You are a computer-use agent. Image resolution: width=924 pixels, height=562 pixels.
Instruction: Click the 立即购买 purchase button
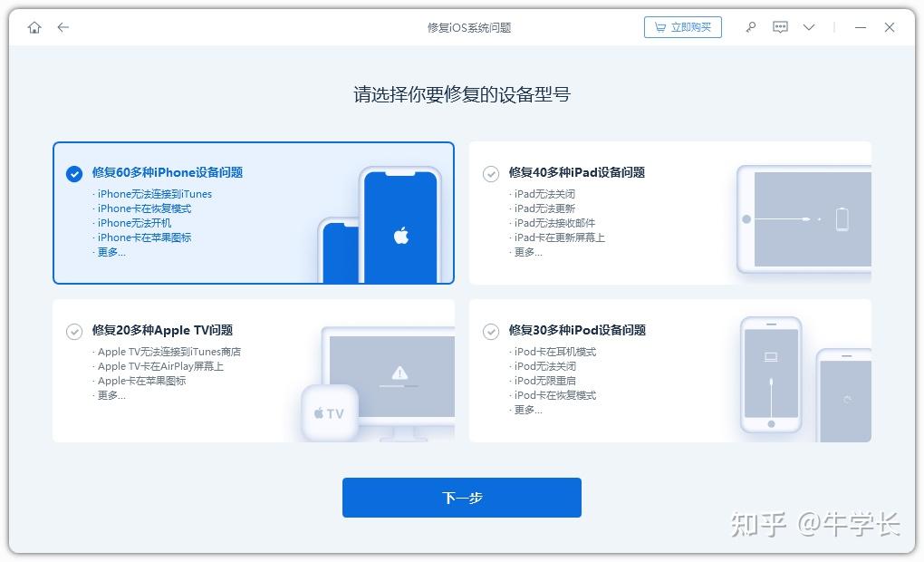pos(691,26)
